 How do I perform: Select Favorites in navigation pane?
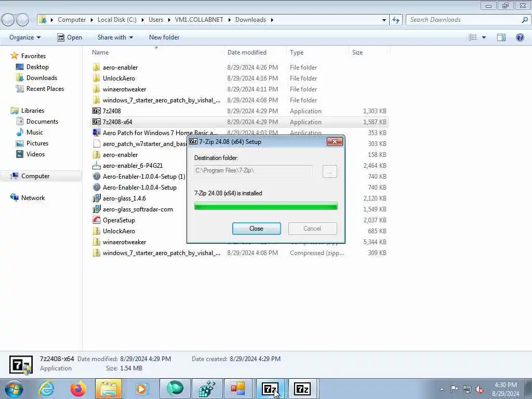33,56
